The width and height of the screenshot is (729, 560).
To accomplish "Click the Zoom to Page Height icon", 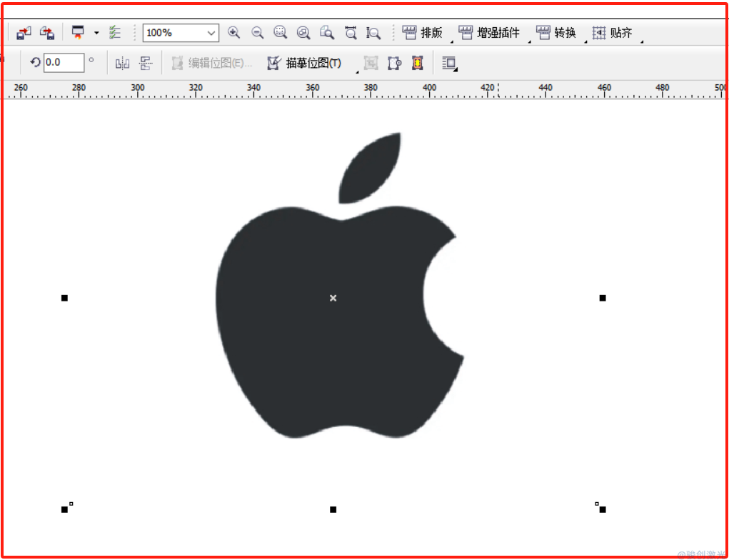I will [x=373, y=33].
